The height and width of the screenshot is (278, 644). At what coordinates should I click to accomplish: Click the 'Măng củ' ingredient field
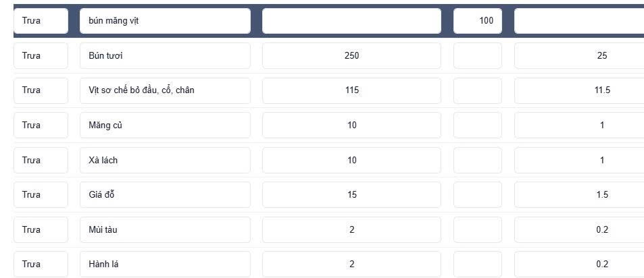[x=165, y=125]
